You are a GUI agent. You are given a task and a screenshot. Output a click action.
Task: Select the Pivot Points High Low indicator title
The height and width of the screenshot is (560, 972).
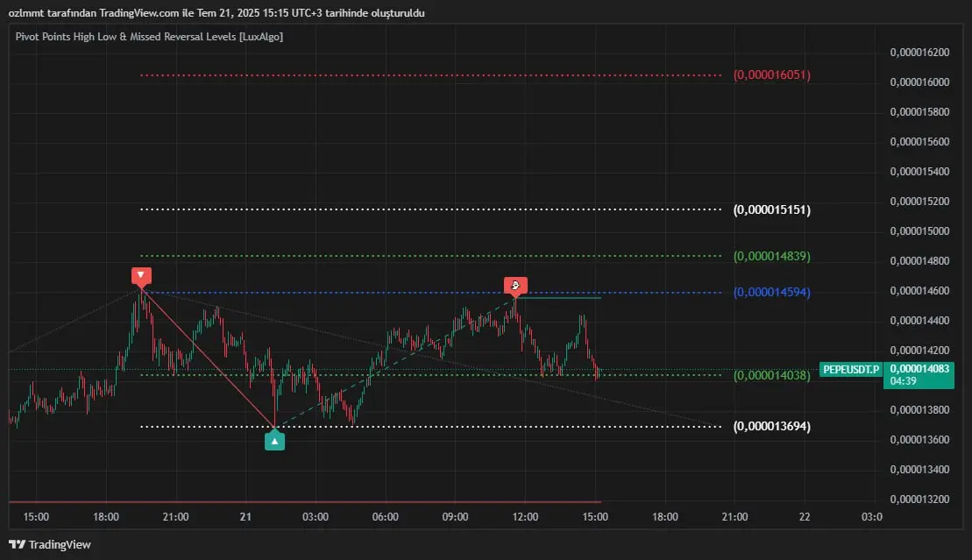[x=149, y=37]
